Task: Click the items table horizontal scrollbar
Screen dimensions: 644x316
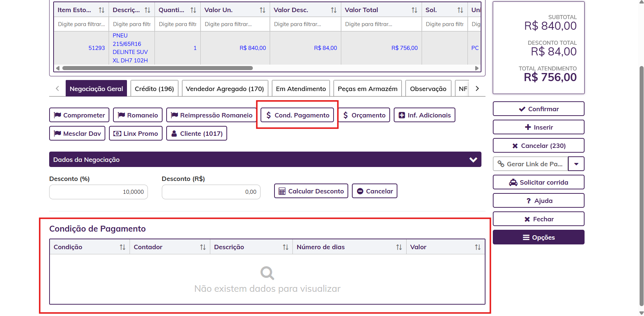Action: click(x=157, y=68)
